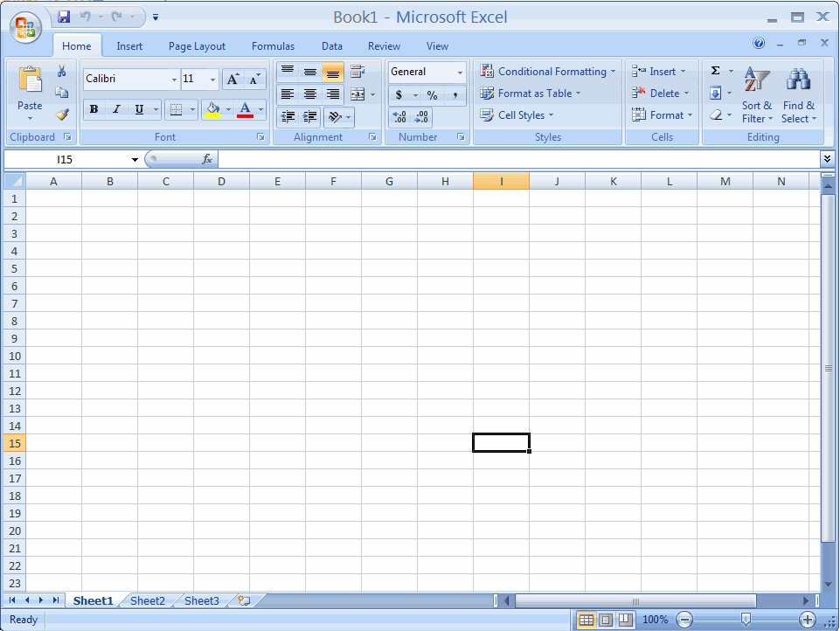Open the font size dropdown
Viewport: 840px width, 631px height.
(x=212, y=79)
